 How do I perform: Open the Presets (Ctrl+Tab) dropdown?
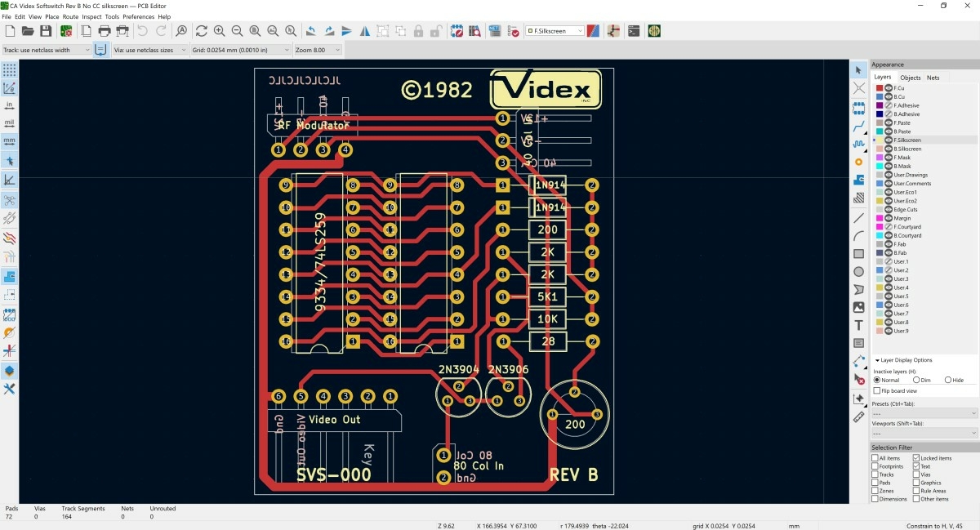click(x=924, y=414)
